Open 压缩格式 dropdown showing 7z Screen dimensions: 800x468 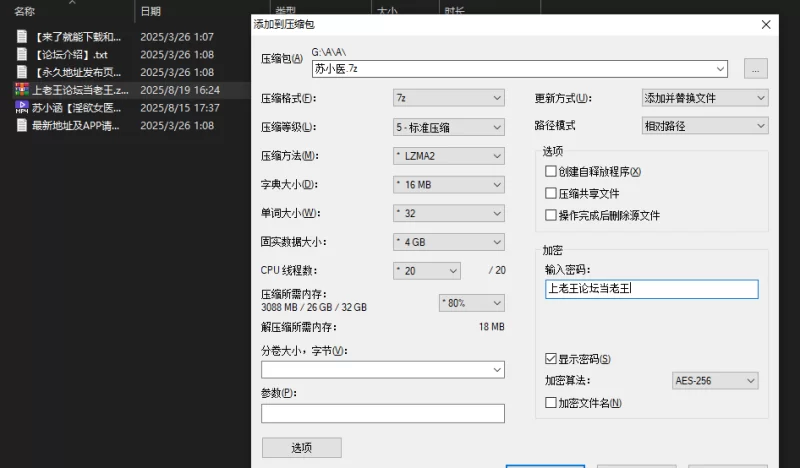coord(448,98)
